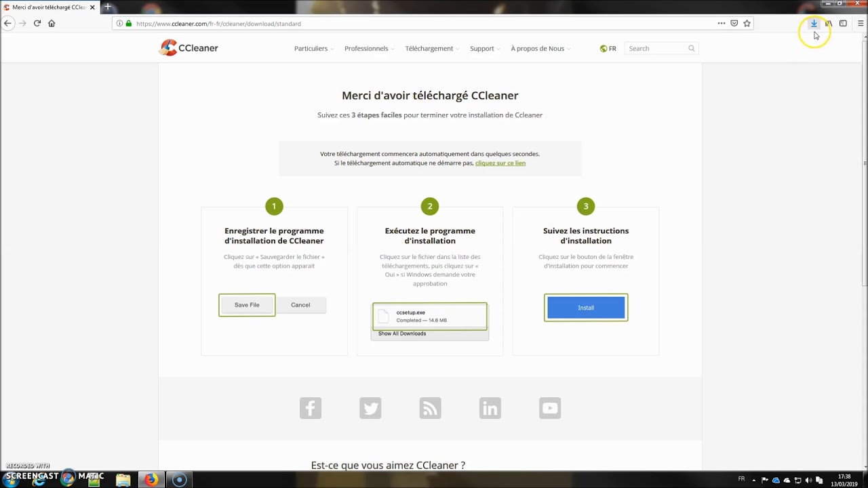
Task: Save page to Pocket icon
Action: [x=734, y=23]
